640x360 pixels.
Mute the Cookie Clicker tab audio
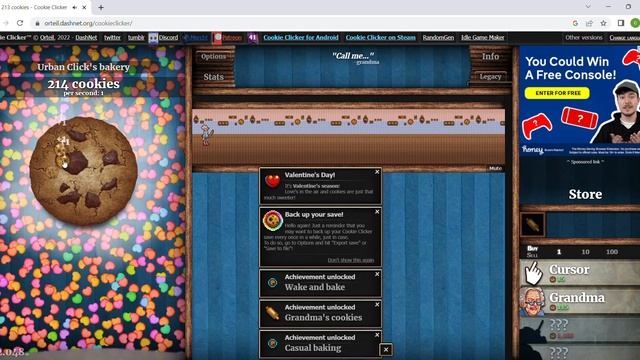point(74,7)
